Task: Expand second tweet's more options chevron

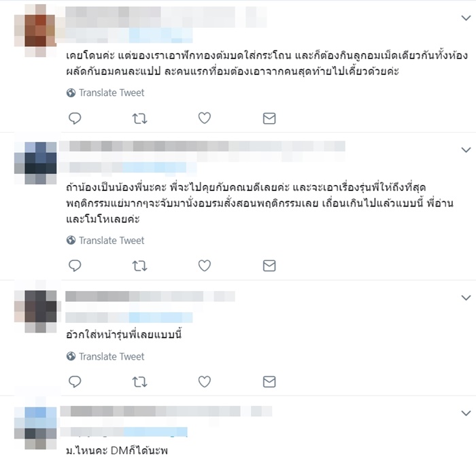Action: tap(466, 150)
